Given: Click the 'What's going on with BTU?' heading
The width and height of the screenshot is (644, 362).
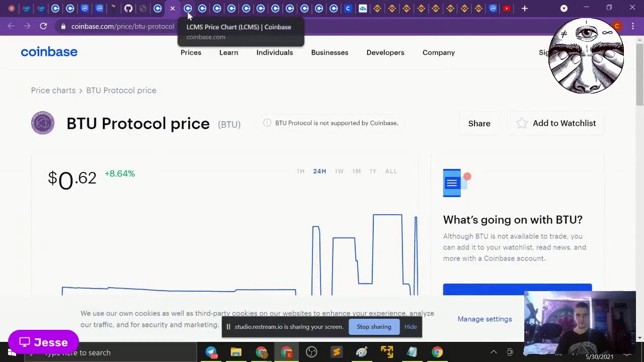Looking at the screenshot, I should pos(513,220).
